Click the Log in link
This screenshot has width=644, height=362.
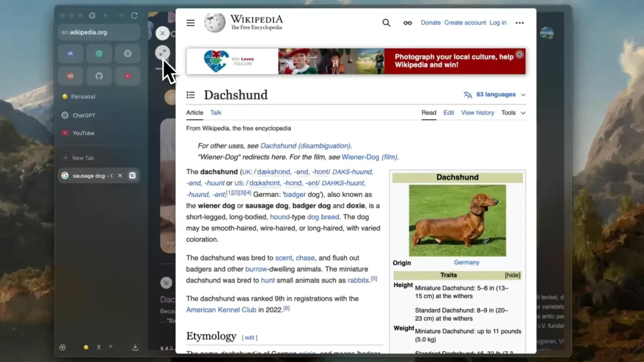[498, 23]
